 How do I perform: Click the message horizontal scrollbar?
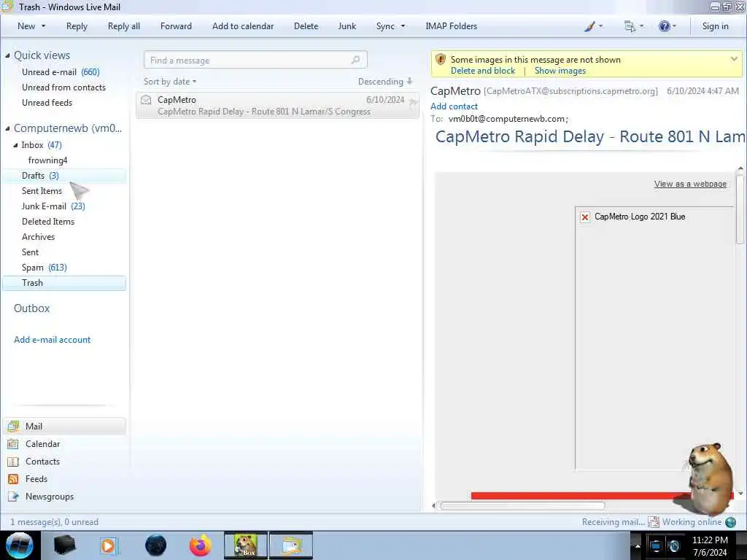point(522,506)
